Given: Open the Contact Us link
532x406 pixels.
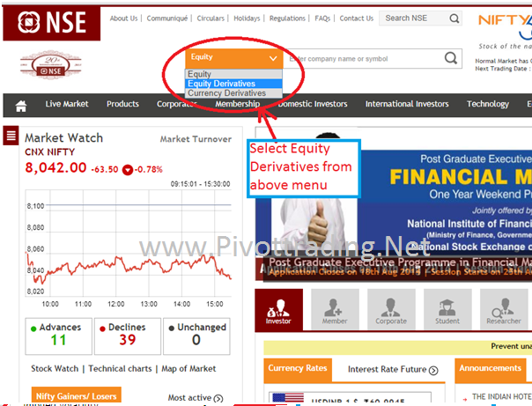Looking at the screenshot, I should click(x=356, y=18).
